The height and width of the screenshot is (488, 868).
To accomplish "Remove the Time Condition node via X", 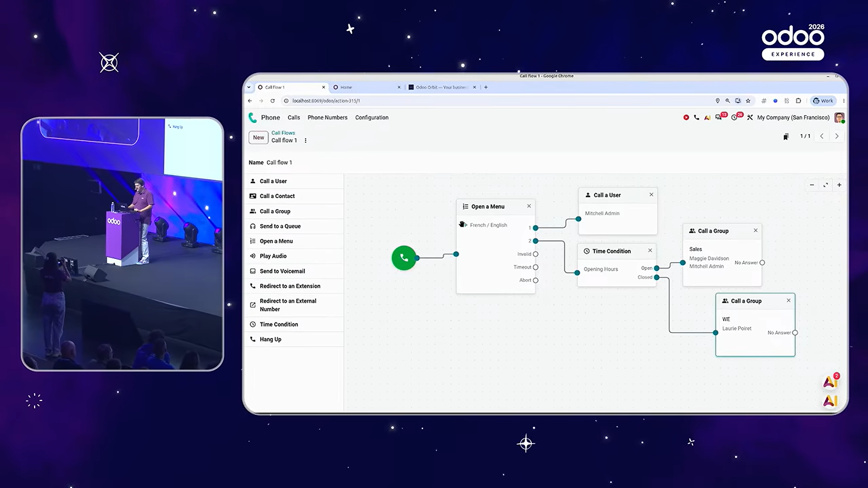I will [x=650, y=250].
